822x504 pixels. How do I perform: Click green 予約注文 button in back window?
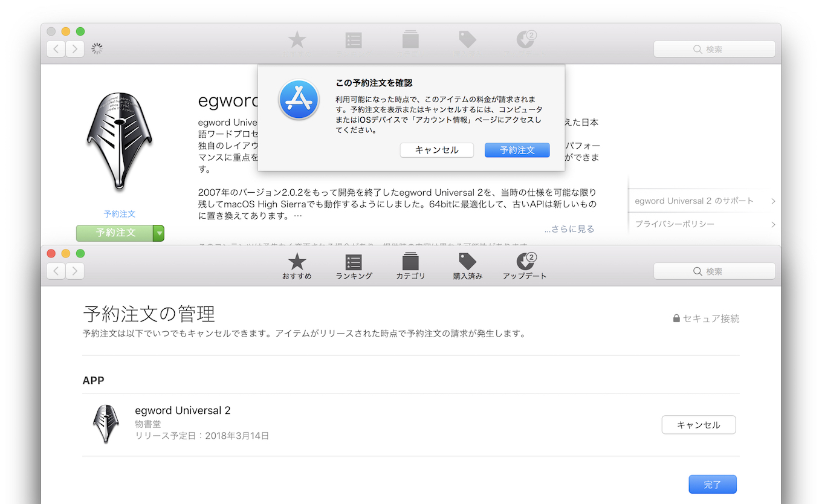115,233
